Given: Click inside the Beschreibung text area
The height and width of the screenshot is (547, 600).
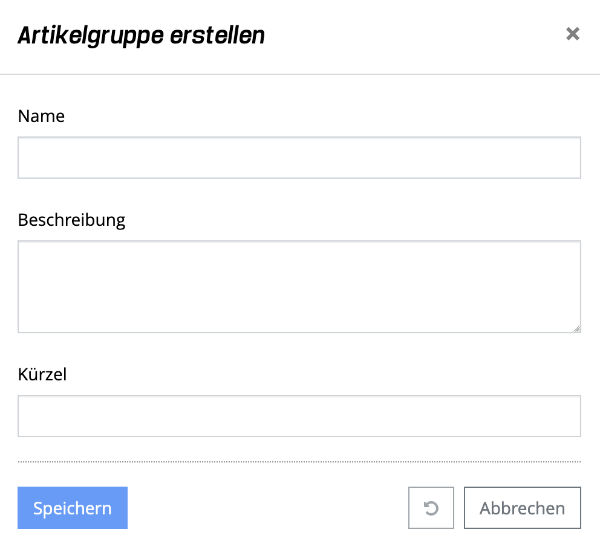Looking at the screenshot, I should click(299, 286).
